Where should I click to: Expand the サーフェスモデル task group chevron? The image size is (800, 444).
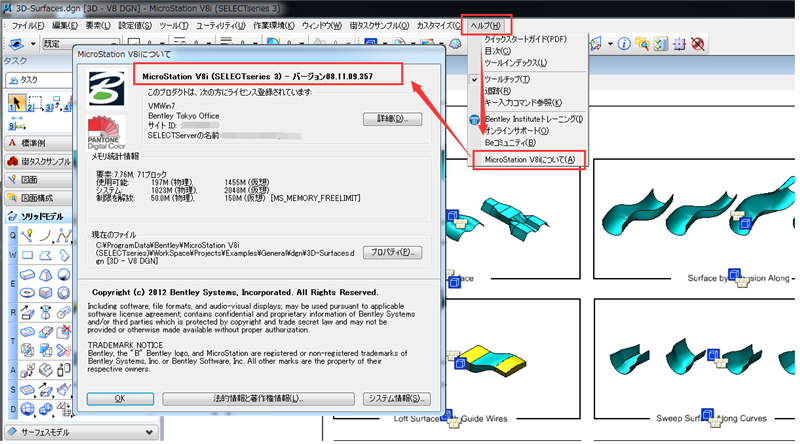(x=149, y=432)
